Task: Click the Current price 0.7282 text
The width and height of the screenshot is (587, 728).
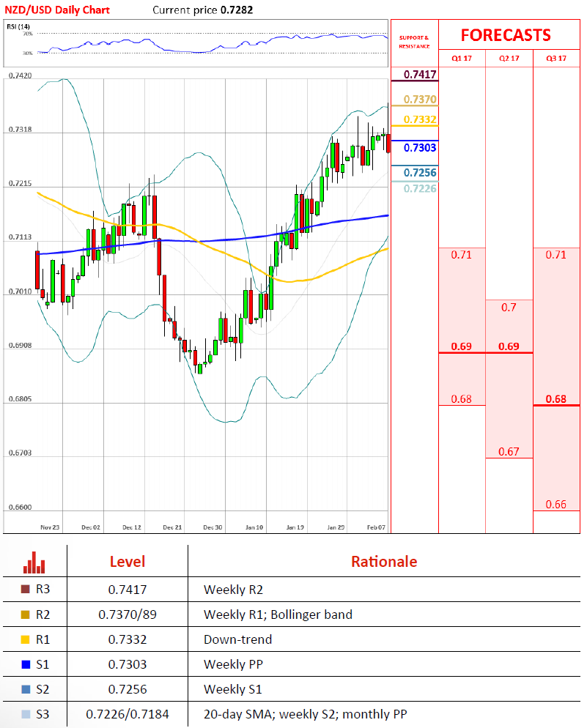Action: pos(203,10)
